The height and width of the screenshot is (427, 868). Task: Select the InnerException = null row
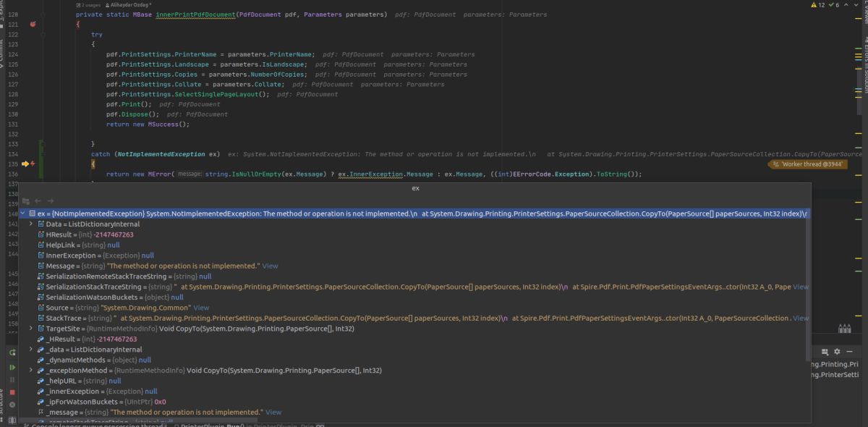pos(414,255)
